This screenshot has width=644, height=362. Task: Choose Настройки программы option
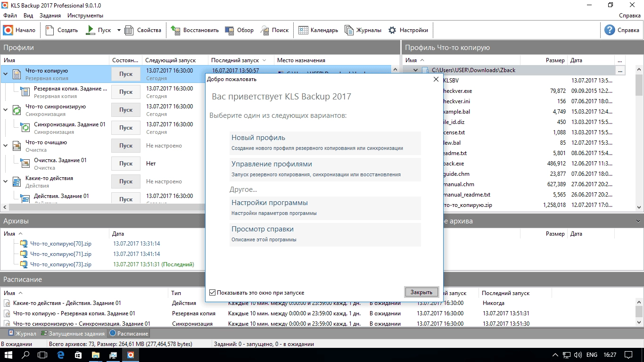[325, 208]
